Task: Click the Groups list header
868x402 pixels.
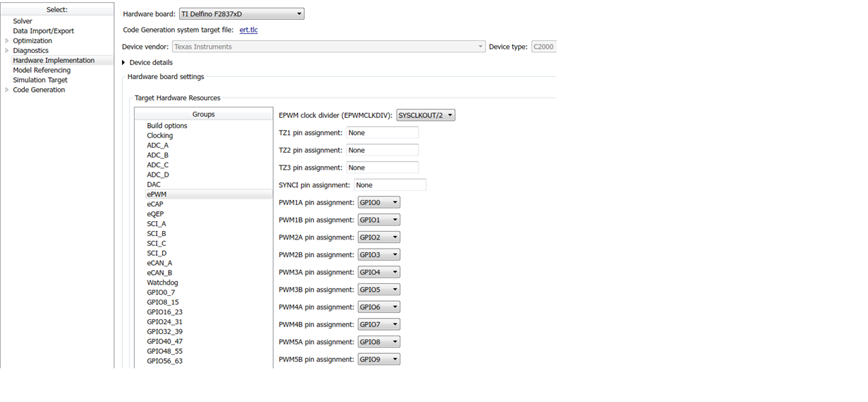Action: [203, 114]
